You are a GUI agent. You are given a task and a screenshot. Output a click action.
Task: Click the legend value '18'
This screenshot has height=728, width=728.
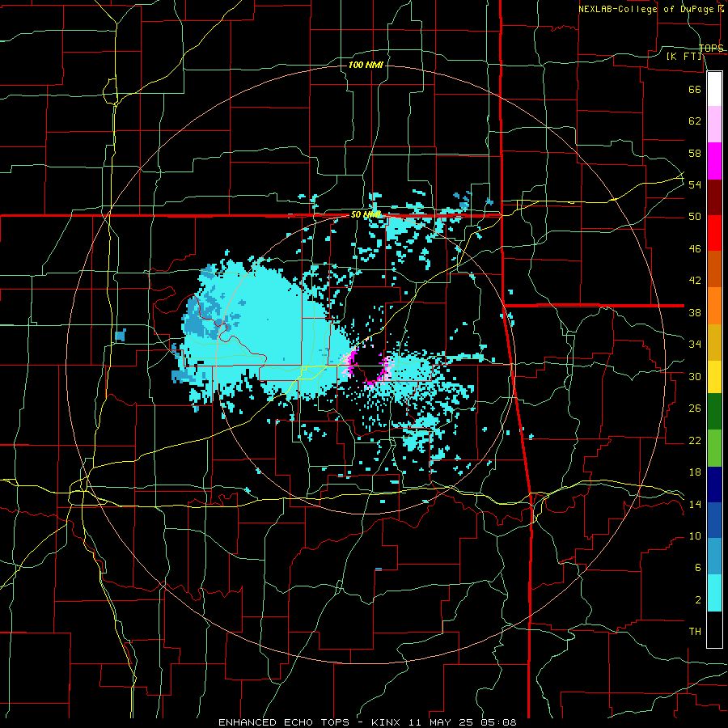pyautogui.click(x=695, y=472)
